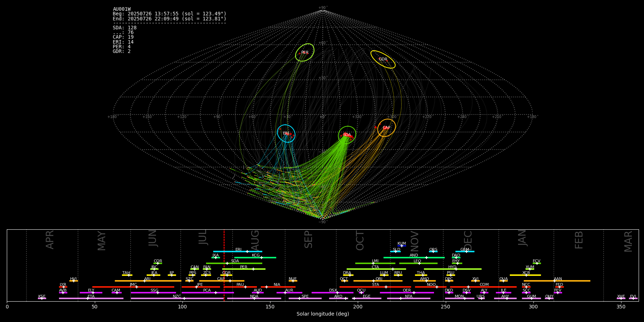Click the orange ARI shower bar

(x=148, y=281)
